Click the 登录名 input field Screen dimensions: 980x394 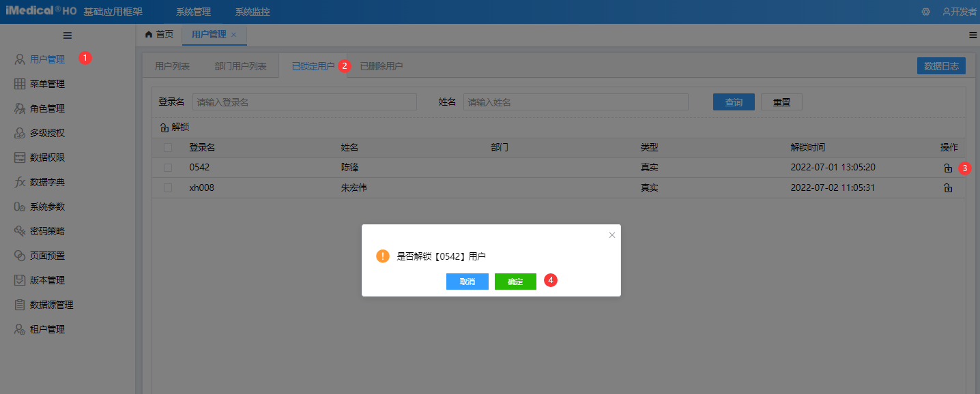click(x=304, y=101)
